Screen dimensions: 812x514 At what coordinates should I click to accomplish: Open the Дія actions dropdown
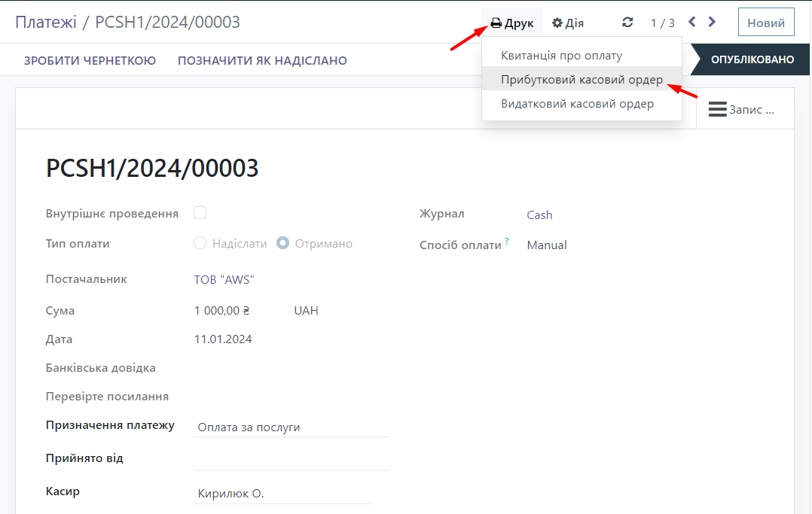pos(568,23)
